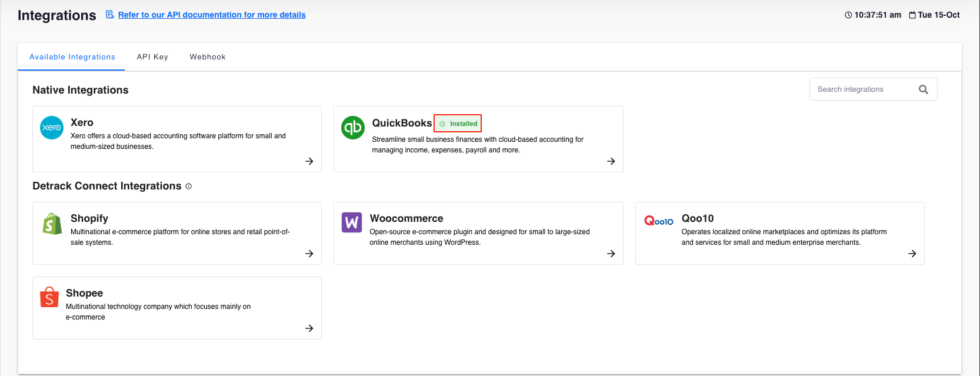Open the Webhook tab

pyautogui.click(x=208, y=57)
